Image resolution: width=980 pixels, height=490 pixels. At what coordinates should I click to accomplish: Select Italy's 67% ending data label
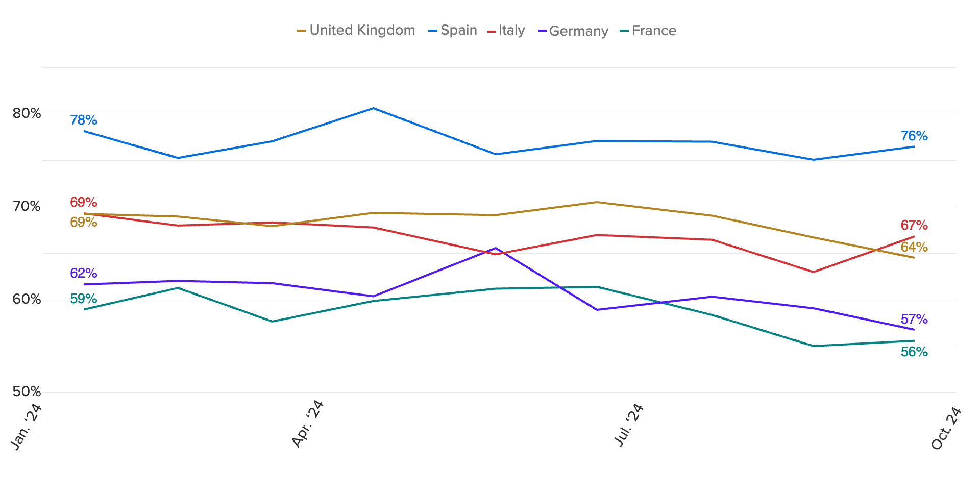point(914,225)
